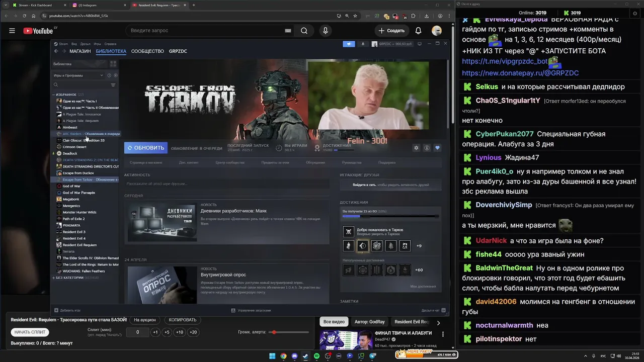Open the t.me/vipgrpzdc_bot link in chat
Image resolution: width=644 pixels, height=362 pixels.
[505, 61]
